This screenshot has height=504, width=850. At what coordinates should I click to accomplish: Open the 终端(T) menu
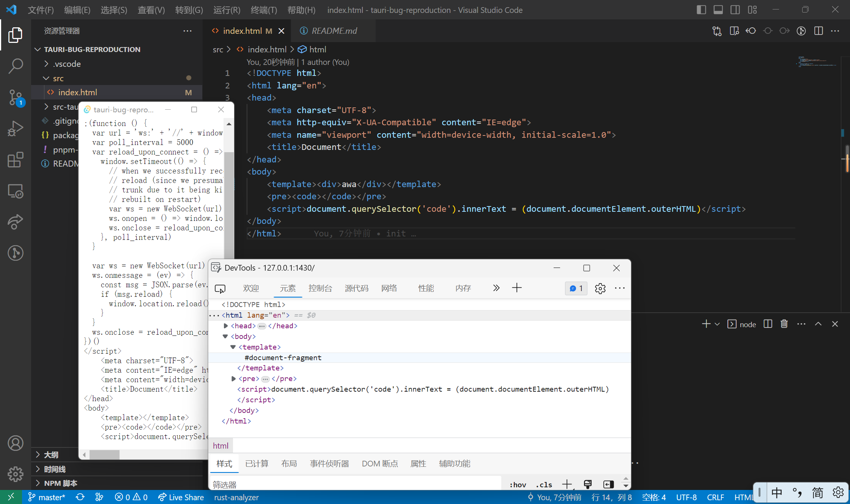pyautogui.click(x=263, y=10)
